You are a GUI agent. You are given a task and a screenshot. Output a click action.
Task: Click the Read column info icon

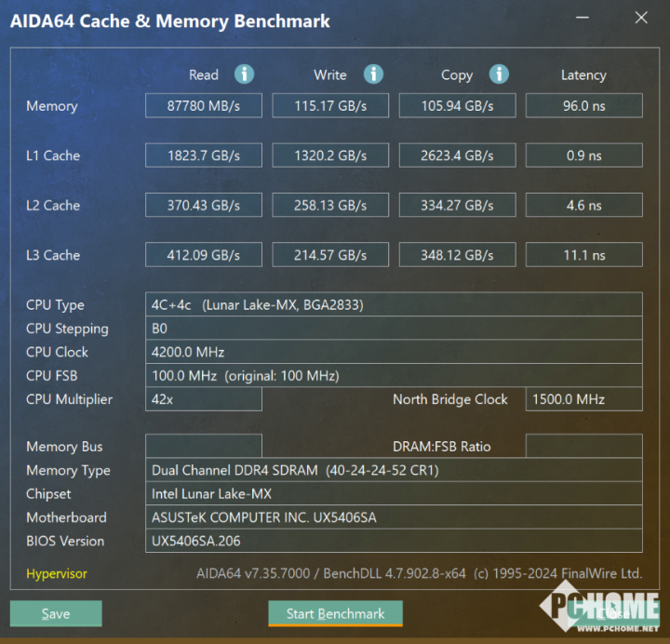tap(244, 74)
